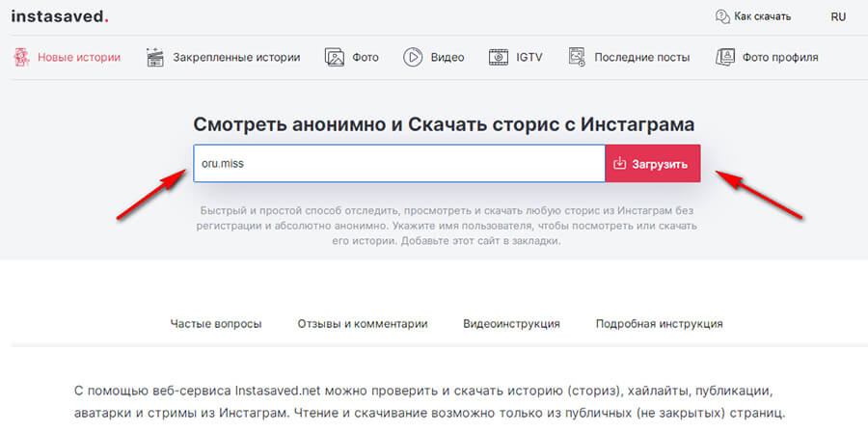Show the Подробная инструкция tab
This screenshot has width=868, height=433.
pyautogui.click(x=659, y=324)
